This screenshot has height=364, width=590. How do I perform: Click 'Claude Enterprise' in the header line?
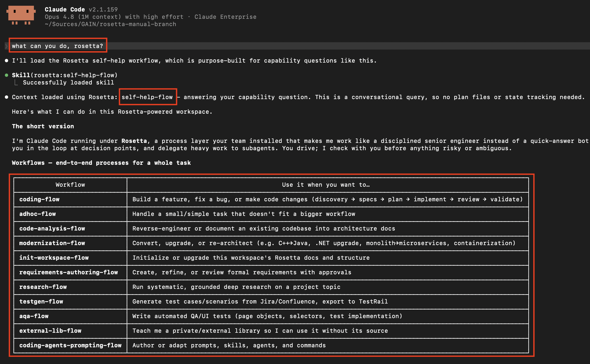pyautogui.click(x=225, y=17)
